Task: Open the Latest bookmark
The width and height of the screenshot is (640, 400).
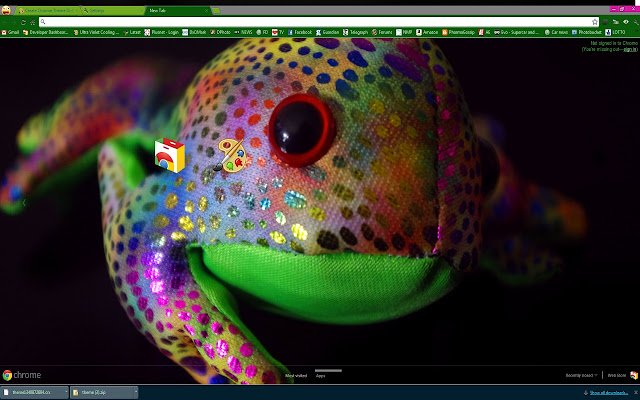Action: pos(132,32)
